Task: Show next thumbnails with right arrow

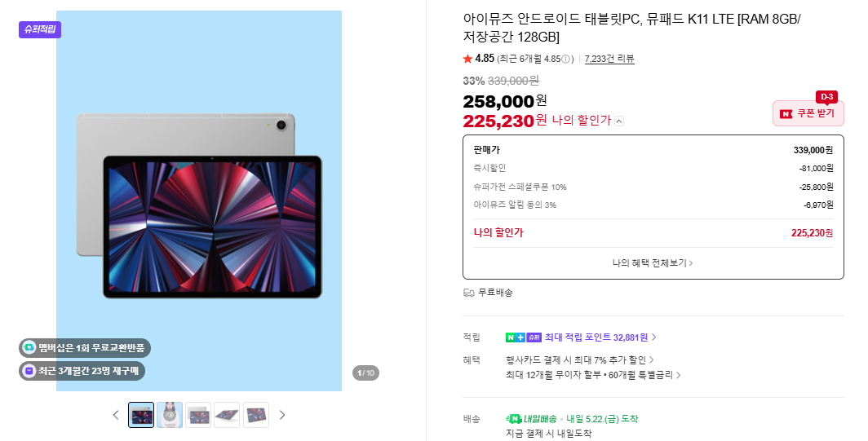Action: (282, 415)
